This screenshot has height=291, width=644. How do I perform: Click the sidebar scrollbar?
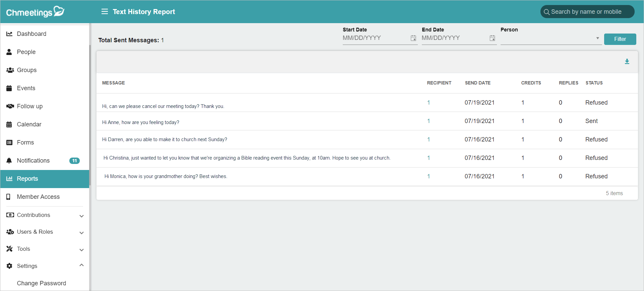click(90, 116)
